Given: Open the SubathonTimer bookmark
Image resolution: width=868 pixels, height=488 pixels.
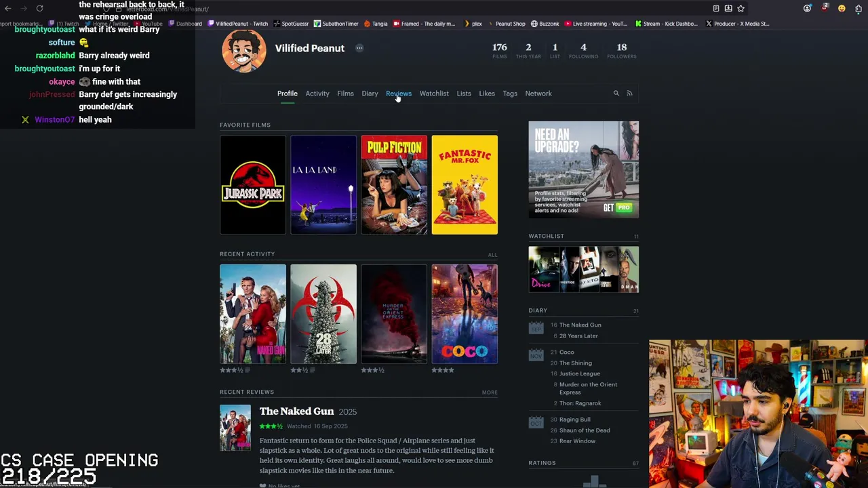Looking at the screenshot, I should (336, 24).
